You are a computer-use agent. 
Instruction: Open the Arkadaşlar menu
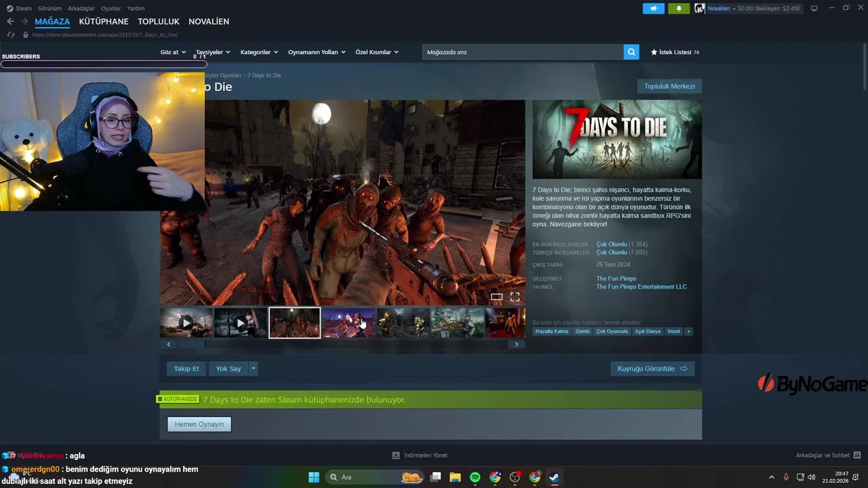click(x=81, y=8)
